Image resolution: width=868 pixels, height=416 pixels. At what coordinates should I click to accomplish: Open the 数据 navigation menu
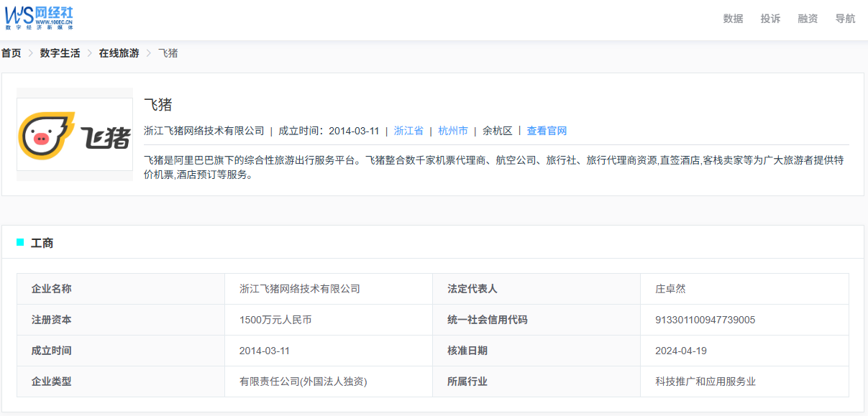(x=733, y=19)
